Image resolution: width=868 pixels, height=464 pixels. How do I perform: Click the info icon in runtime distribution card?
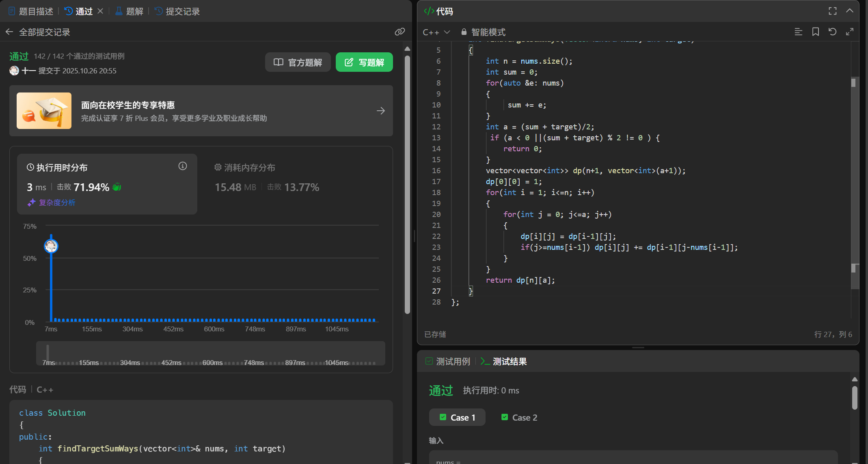click(183, 166)
